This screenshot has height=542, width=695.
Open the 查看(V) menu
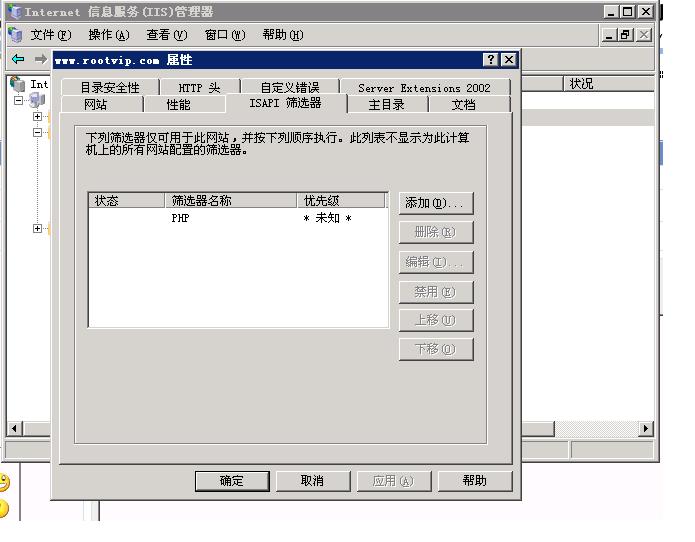coord(167,35)
